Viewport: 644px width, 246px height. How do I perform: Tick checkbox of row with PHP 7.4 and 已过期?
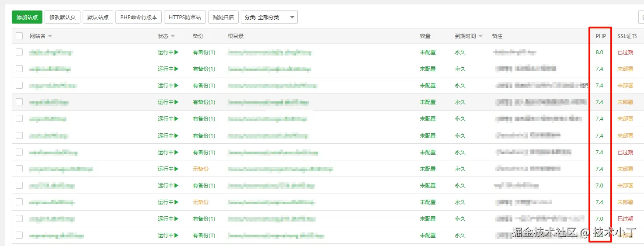19,152
